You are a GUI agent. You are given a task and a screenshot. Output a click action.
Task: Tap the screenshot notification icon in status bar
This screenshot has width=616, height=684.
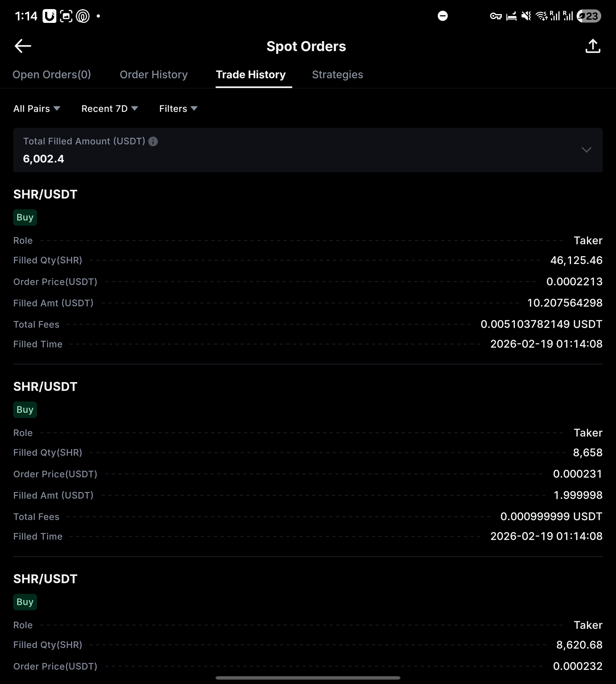coord(66,16)
